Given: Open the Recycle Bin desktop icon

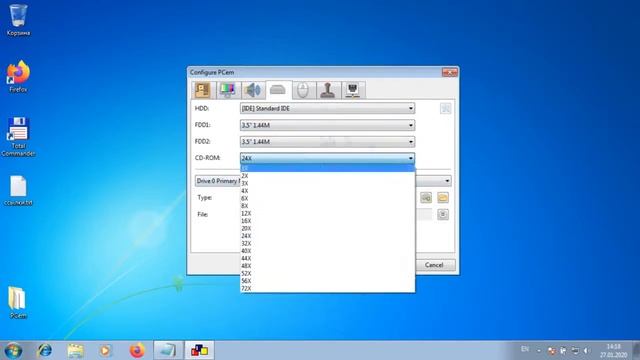Looking at the screenshot, I should (18, 20).
